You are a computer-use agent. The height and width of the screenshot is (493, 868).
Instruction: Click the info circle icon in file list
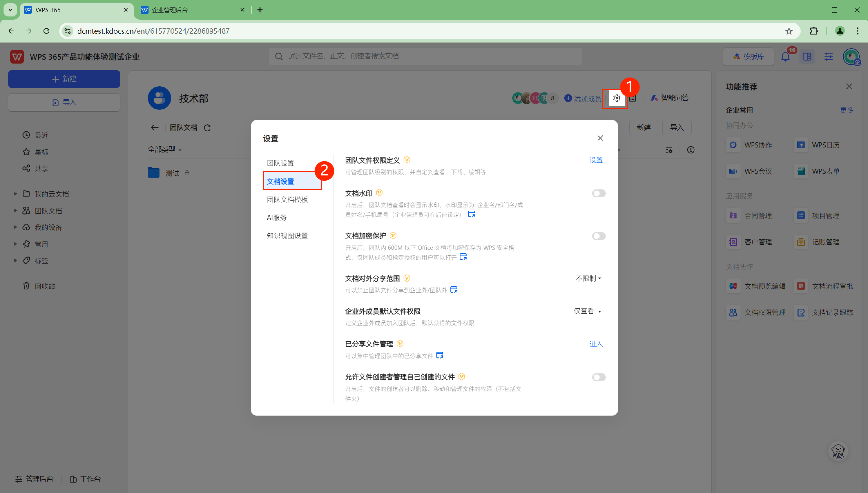[x=691, y=150]
